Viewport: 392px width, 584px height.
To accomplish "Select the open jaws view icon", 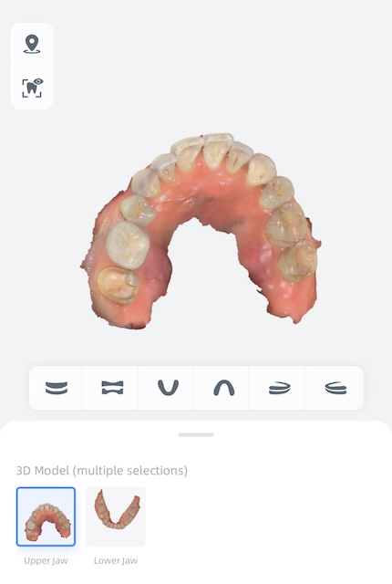I will [112, 388].
